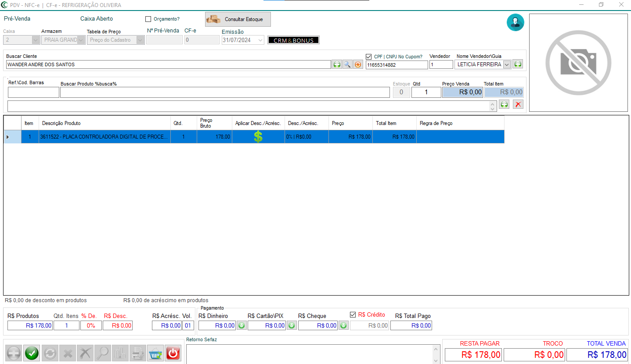The height and width of the screenshot is (364, 631).
Task: Click the Consultar Estoque button
Action: [x=238, y=19]
